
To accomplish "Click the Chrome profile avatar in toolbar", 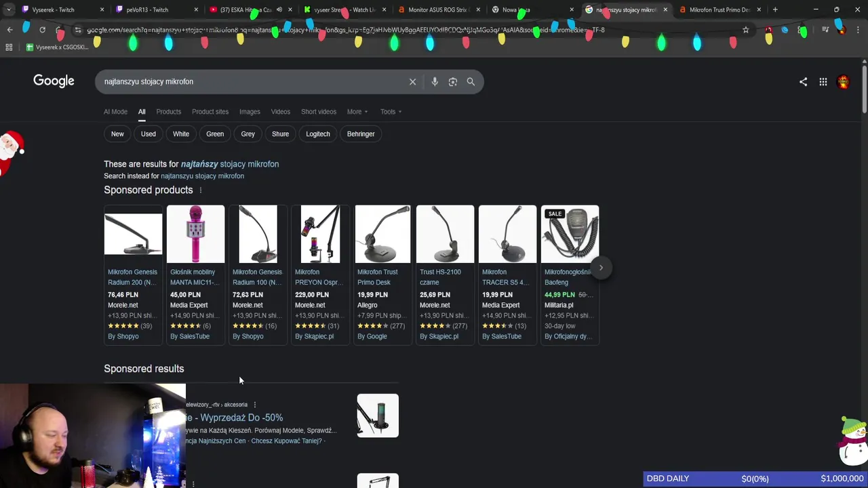I will [x=840, y=30].
